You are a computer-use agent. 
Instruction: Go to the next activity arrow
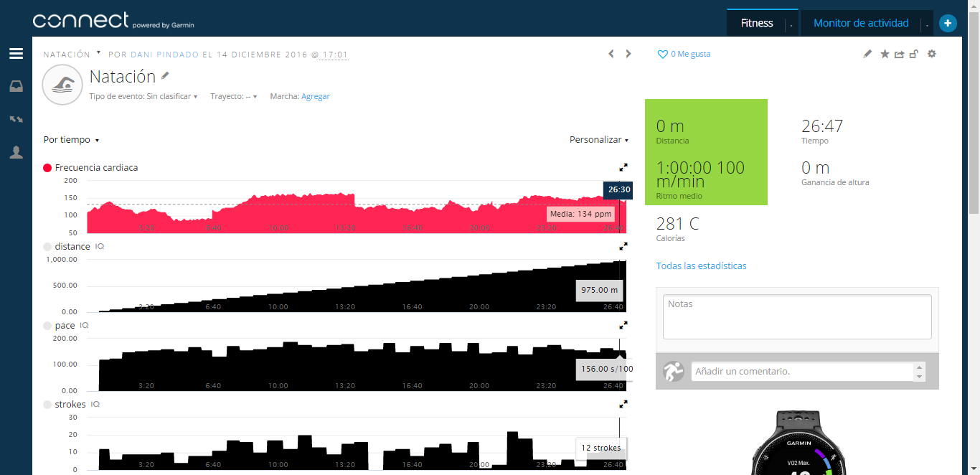(628, 54)
